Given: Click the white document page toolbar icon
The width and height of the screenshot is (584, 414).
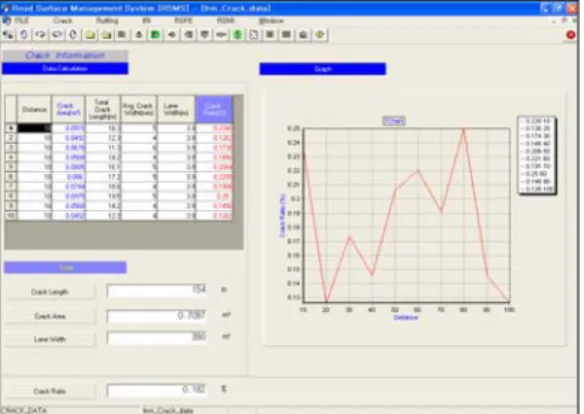Looking at the screenshot, I should point(254,35).
